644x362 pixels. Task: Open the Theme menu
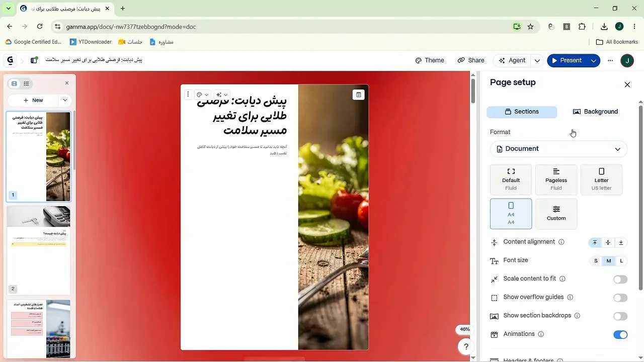(430, 60)
